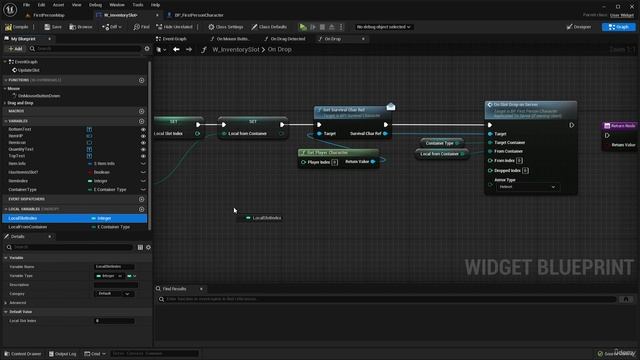Add new macro with Macros plus icon
Screen dimensions: 640x360
(142, 111)
